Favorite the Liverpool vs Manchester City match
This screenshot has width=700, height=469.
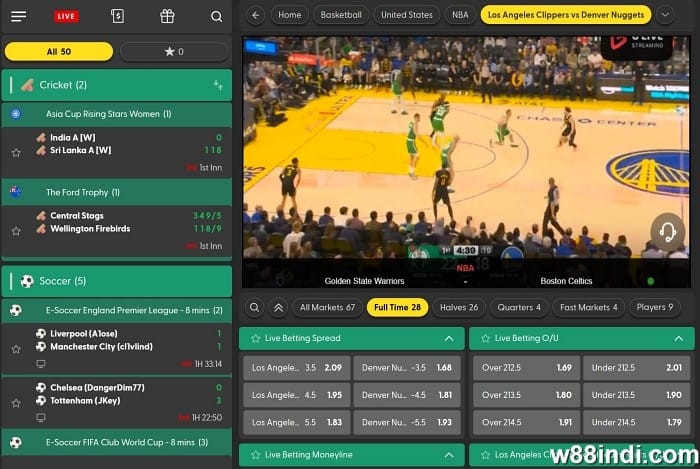16,349
